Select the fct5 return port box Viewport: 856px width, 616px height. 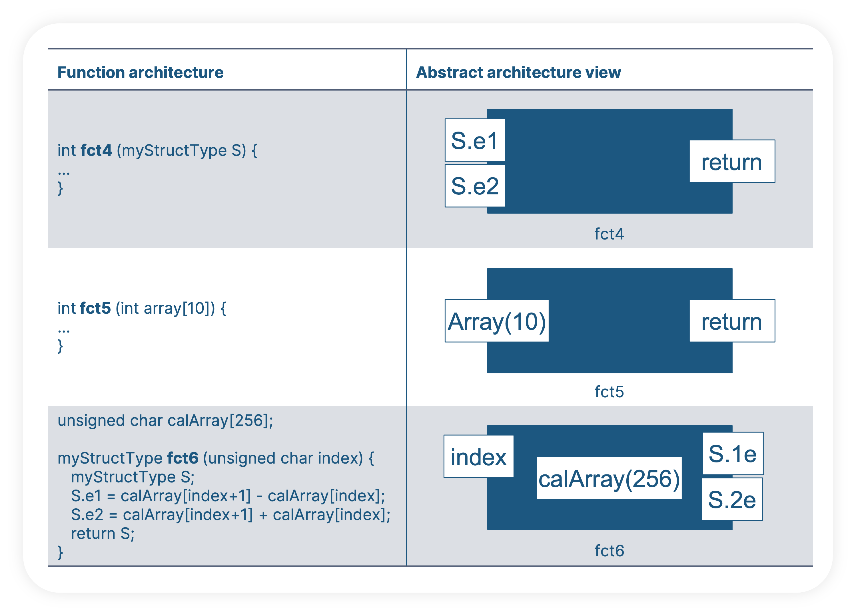732,321
